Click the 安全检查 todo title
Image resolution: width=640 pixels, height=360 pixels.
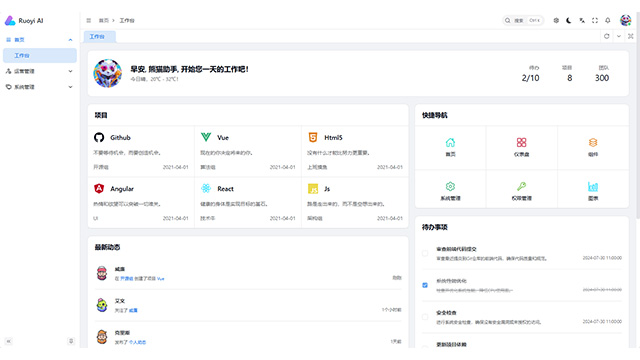(446, 313)
